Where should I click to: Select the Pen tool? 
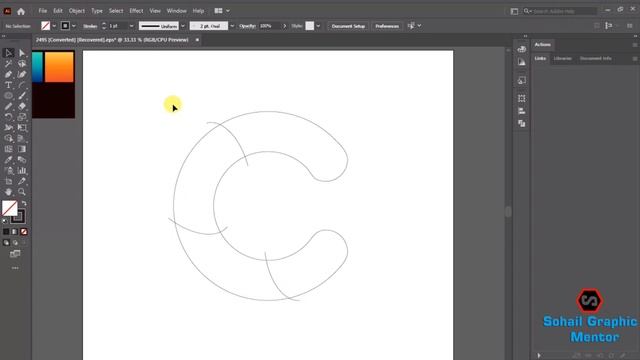click(x=9, y=74)
